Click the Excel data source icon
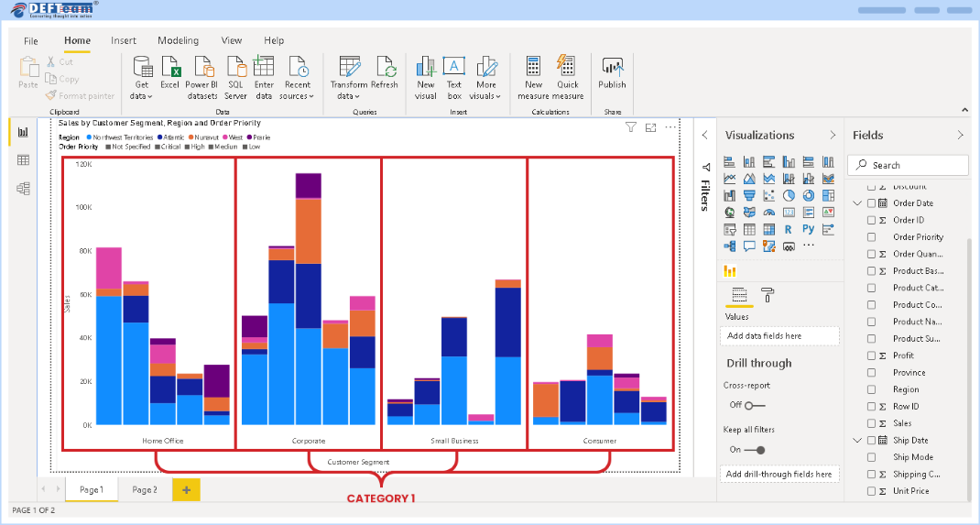 [170, 67]
